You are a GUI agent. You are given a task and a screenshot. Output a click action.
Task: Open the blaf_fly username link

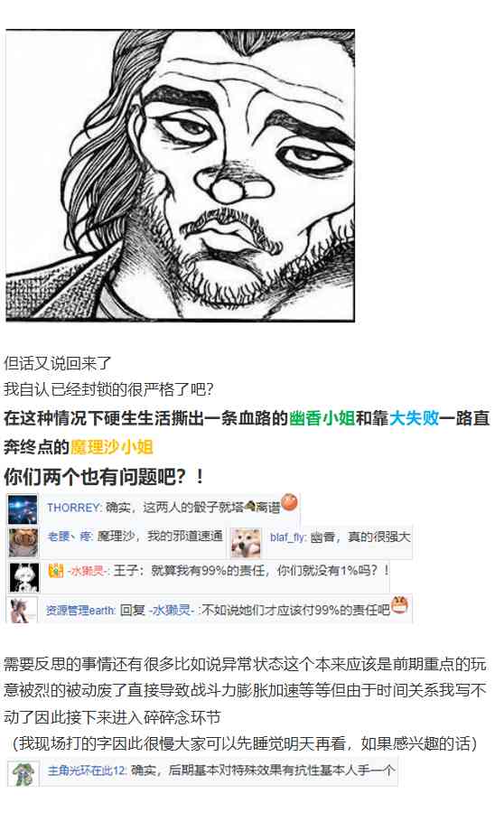tap(288, 537)
